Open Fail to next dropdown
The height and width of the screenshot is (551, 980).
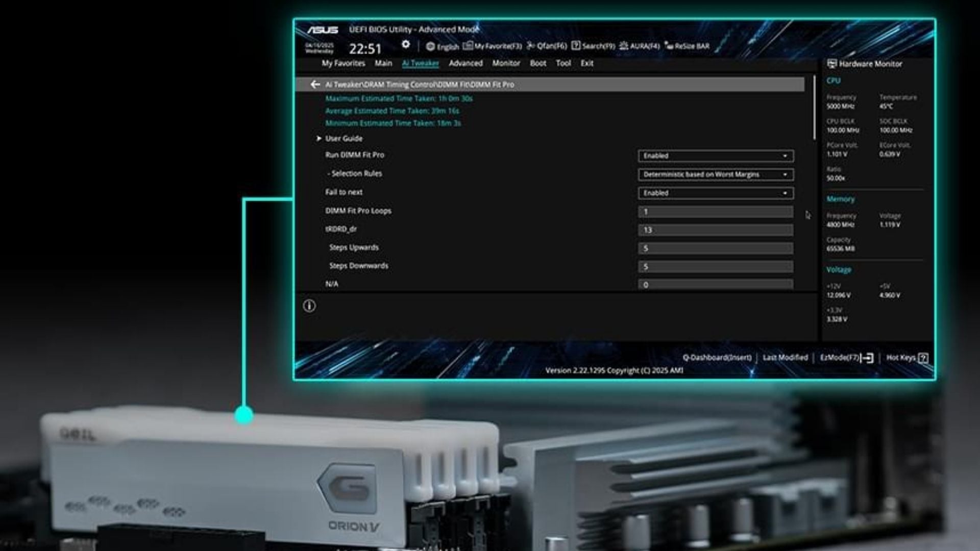coord(715,193)
